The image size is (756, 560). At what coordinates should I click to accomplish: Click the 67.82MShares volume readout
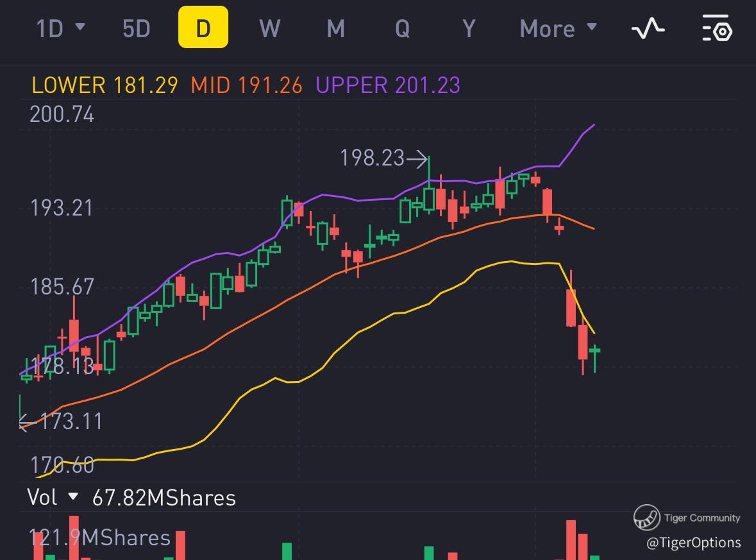[x=164, y=498]
